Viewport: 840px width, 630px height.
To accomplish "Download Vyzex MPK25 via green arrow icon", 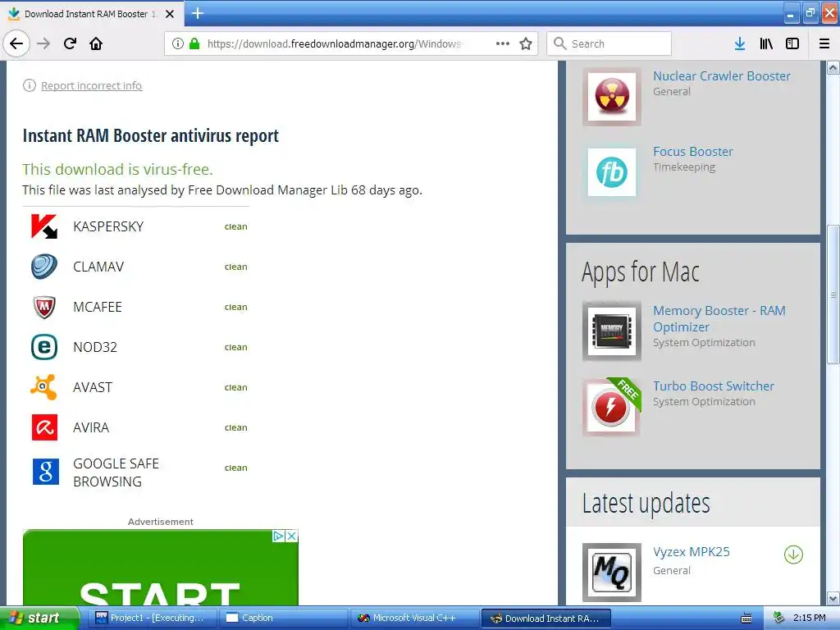I will click(793, 555).
